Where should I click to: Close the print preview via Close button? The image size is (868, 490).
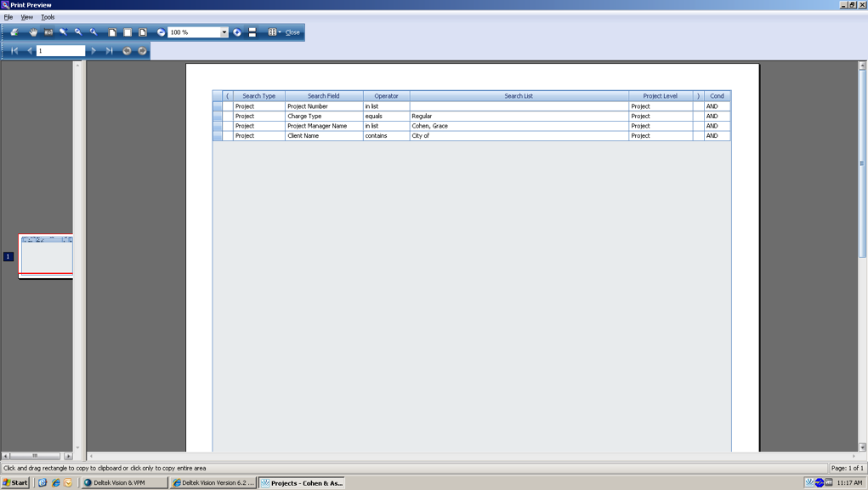pos(292,32)
